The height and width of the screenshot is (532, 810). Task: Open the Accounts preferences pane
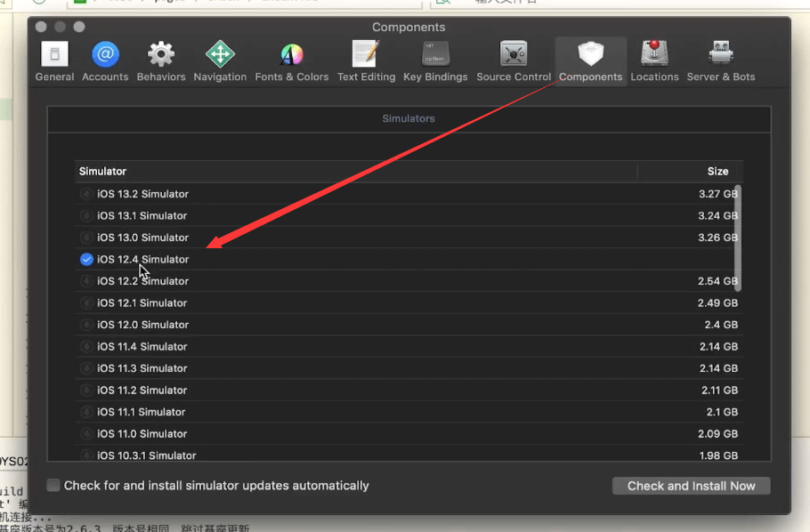point(105,61)
